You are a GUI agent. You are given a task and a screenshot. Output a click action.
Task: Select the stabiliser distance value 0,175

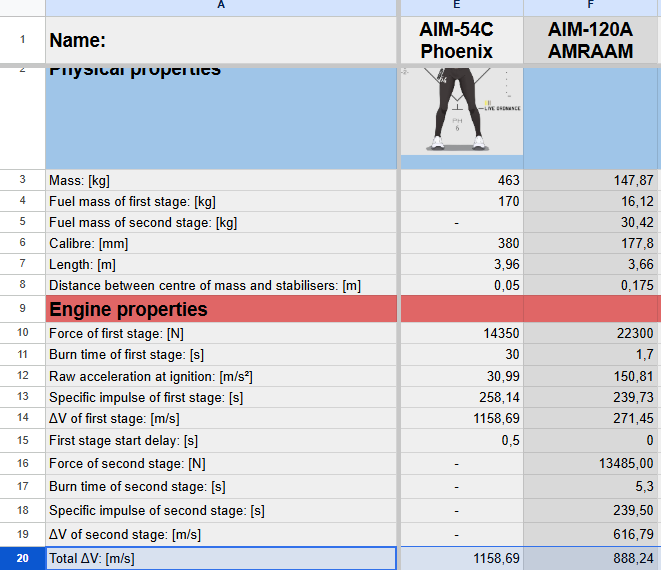(x=590, y=285)
